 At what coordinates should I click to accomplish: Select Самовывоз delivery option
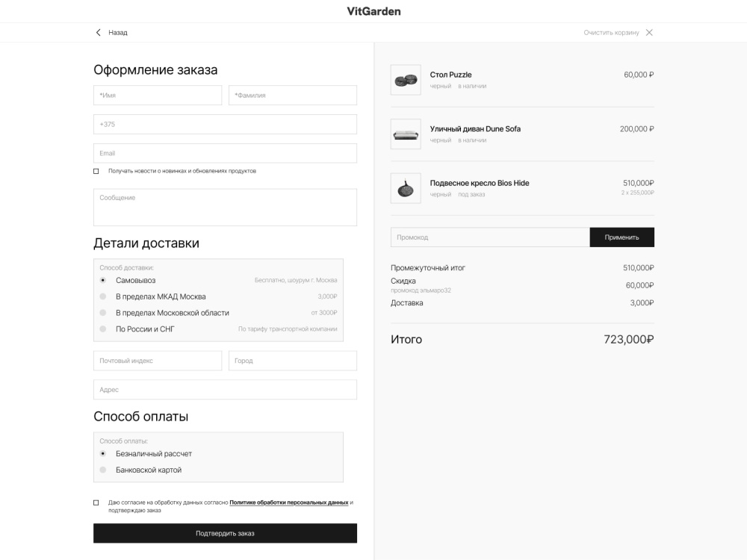pos(103,281)
